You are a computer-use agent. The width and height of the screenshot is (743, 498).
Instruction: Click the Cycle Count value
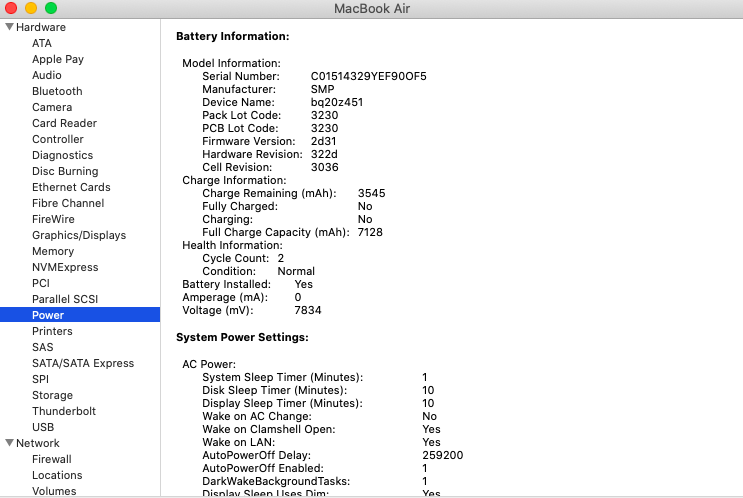pyautogui.click(x=281, y=258)
